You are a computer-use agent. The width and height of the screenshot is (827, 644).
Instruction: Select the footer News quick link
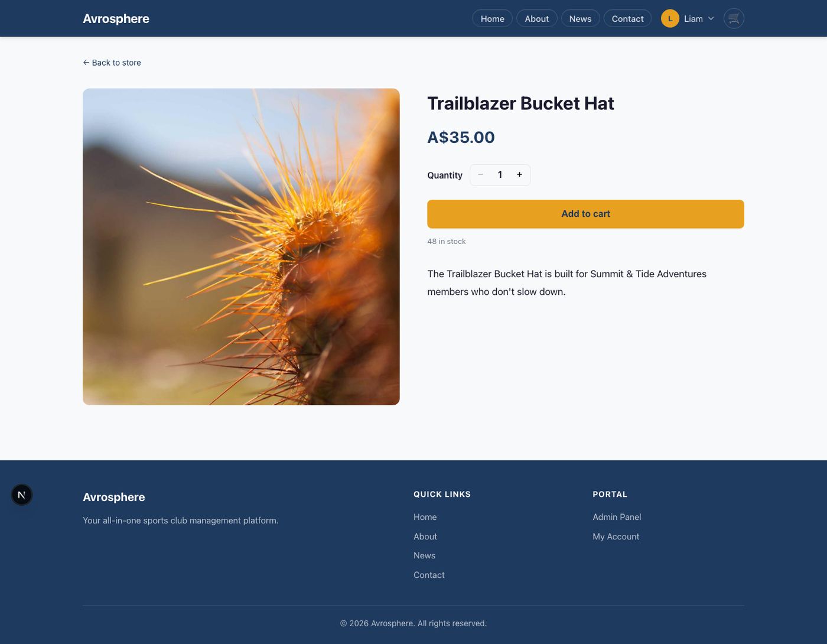pos(424,555)
